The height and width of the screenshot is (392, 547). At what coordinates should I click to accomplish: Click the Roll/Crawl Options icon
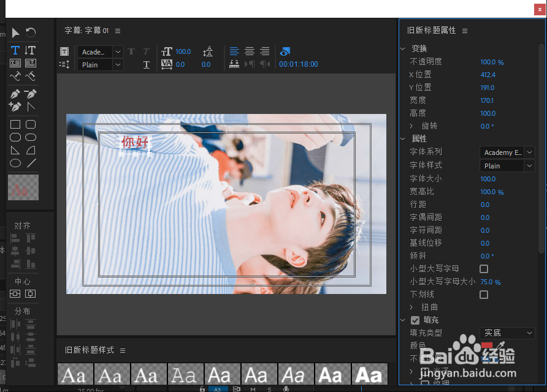click(x=64, y=64)
